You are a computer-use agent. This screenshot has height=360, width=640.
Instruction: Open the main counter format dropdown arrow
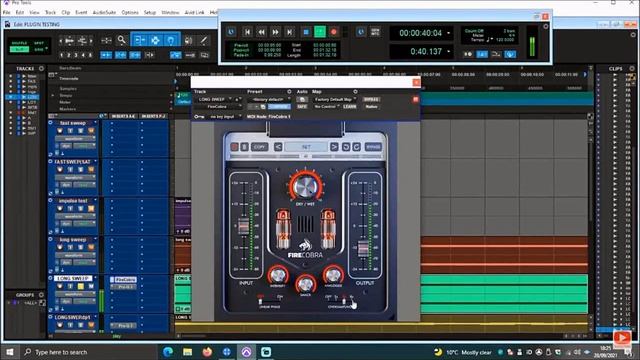[x=449, y=33]
